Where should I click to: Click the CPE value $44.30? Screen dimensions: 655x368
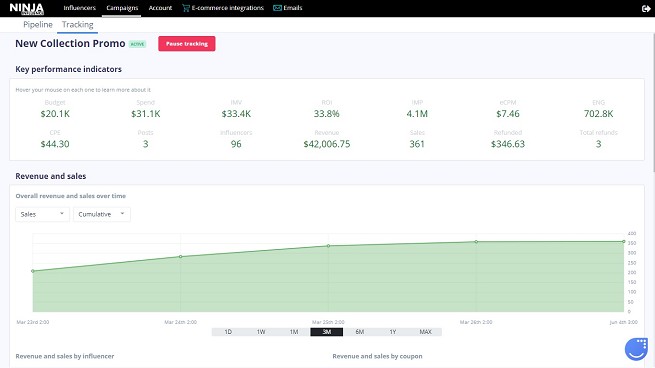[55, 144]
